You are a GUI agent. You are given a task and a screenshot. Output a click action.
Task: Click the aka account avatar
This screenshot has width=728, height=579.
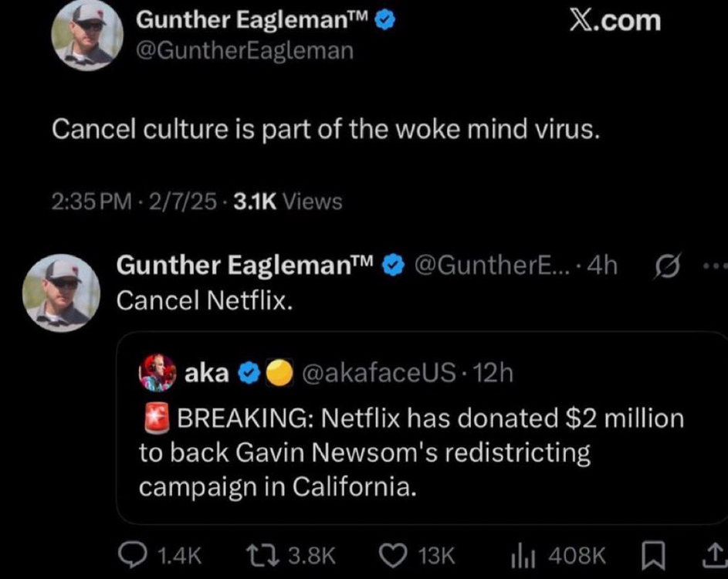coord(157,374)
